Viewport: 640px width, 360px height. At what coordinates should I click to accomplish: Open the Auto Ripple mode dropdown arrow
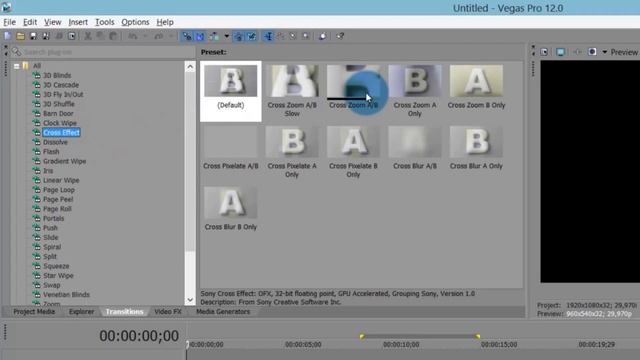click(x=227, y=36)
